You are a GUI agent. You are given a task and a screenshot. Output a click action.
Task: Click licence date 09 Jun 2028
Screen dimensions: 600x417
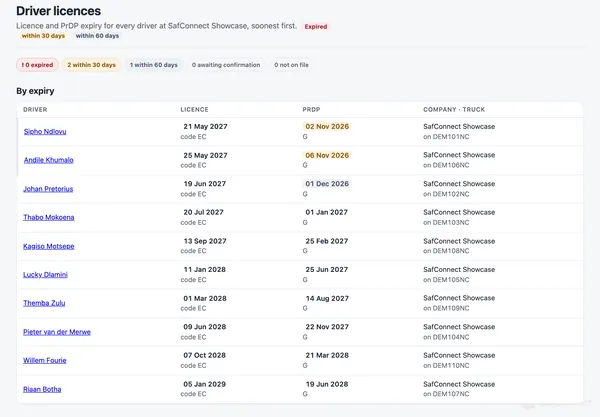click(x=205, y=327)
